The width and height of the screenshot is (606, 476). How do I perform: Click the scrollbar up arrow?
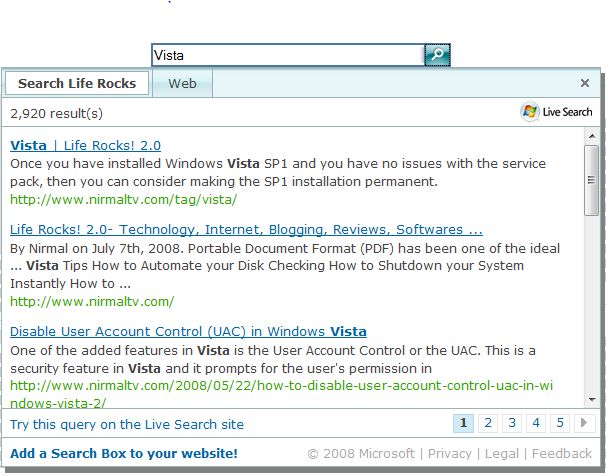tap(592, 136)
